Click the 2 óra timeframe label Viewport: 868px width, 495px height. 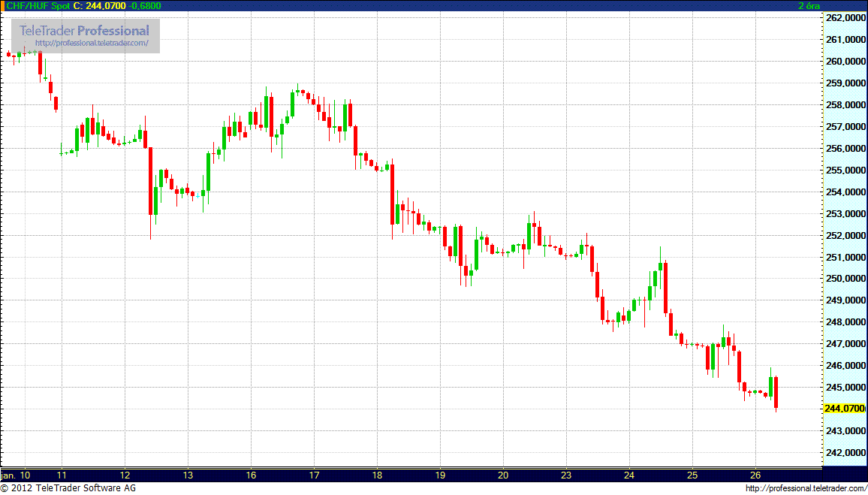(809, 5)
